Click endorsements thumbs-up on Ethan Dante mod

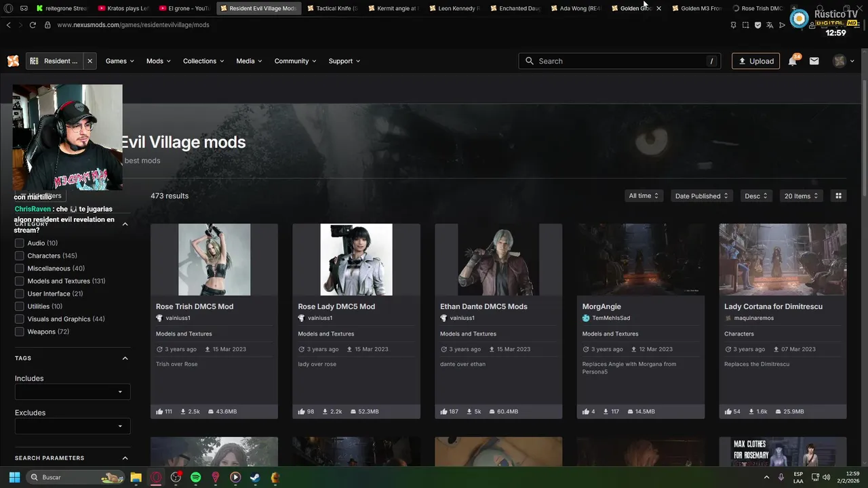(x=443, y=411)
